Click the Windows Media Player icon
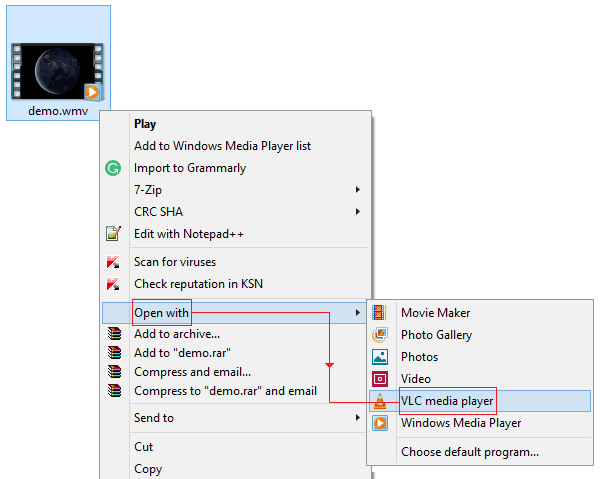The image size is (604, 479). [380, 423]
